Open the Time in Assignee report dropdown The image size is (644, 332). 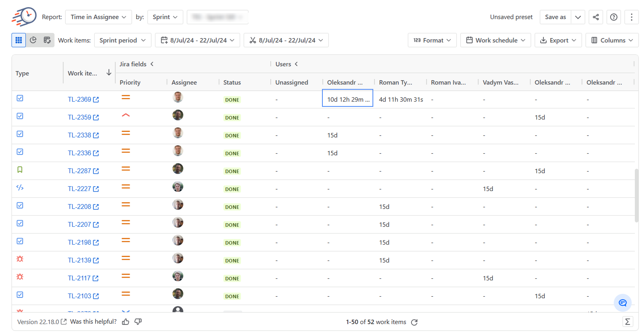pos(99,17)
